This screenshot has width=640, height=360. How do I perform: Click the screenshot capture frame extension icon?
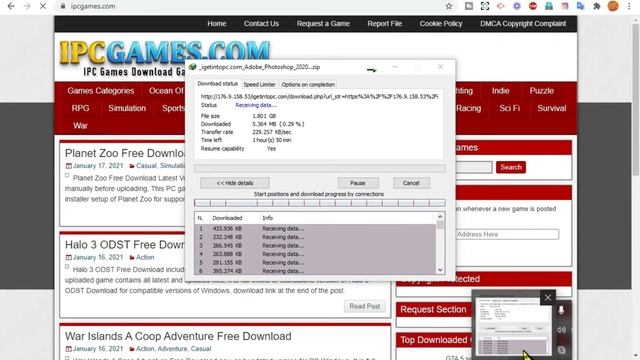[x=484, y=6]
